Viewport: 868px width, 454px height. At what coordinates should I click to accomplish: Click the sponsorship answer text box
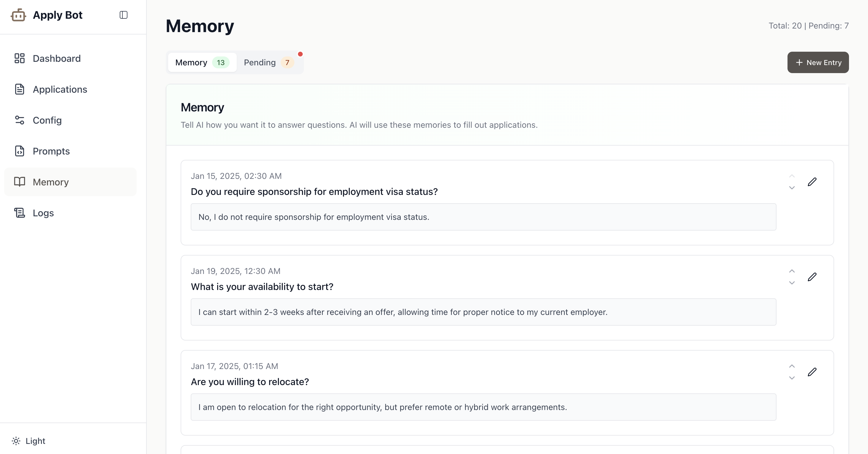pos(483,217)
